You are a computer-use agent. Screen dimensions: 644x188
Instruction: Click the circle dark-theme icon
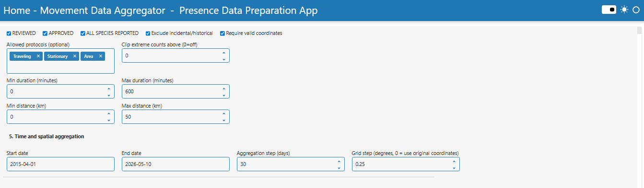[x=636, y=10]
